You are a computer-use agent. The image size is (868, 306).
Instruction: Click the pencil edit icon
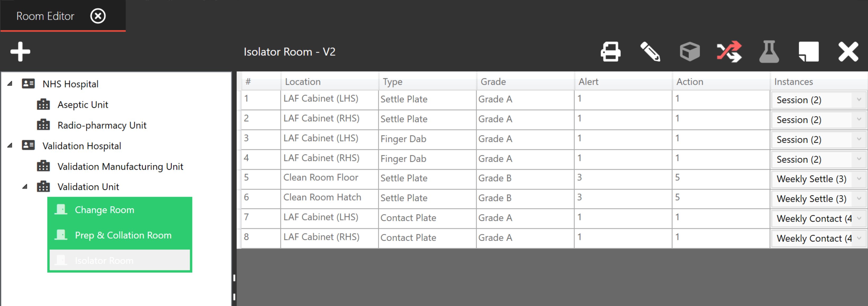650,52
